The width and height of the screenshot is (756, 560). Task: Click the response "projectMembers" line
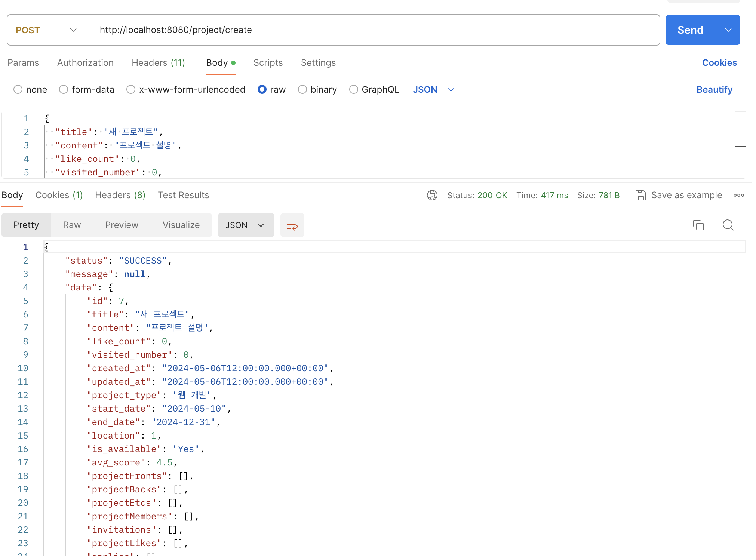point(143,516)
